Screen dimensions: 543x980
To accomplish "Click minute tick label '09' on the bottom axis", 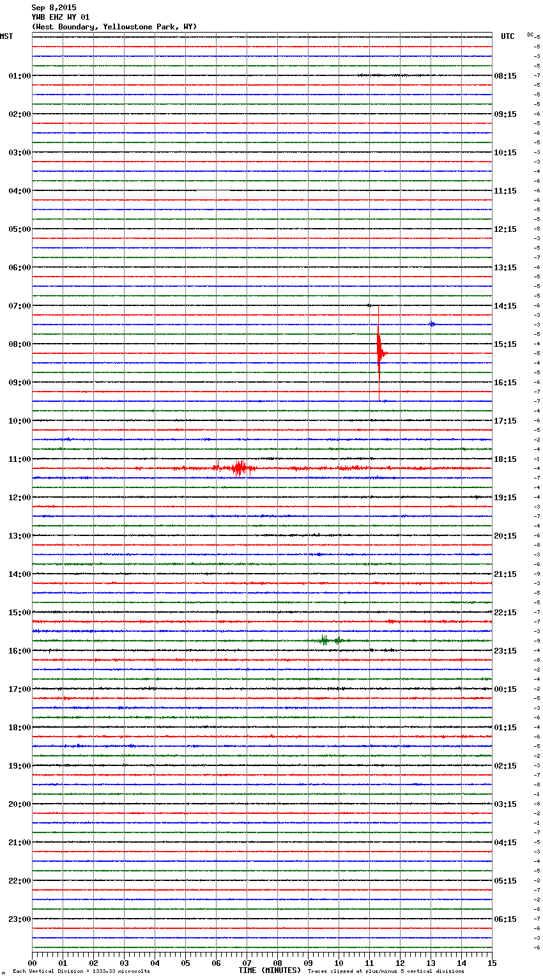I will [x=308, y=963].
